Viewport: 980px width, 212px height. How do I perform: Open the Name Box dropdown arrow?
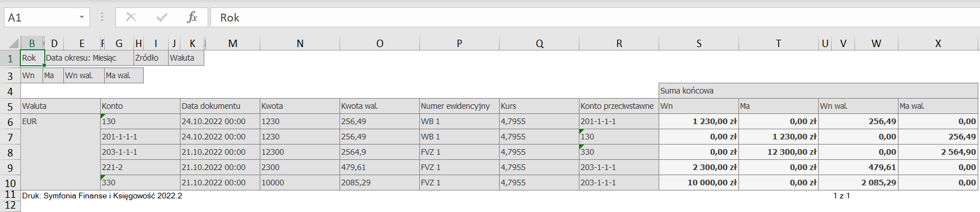(81, 17)
